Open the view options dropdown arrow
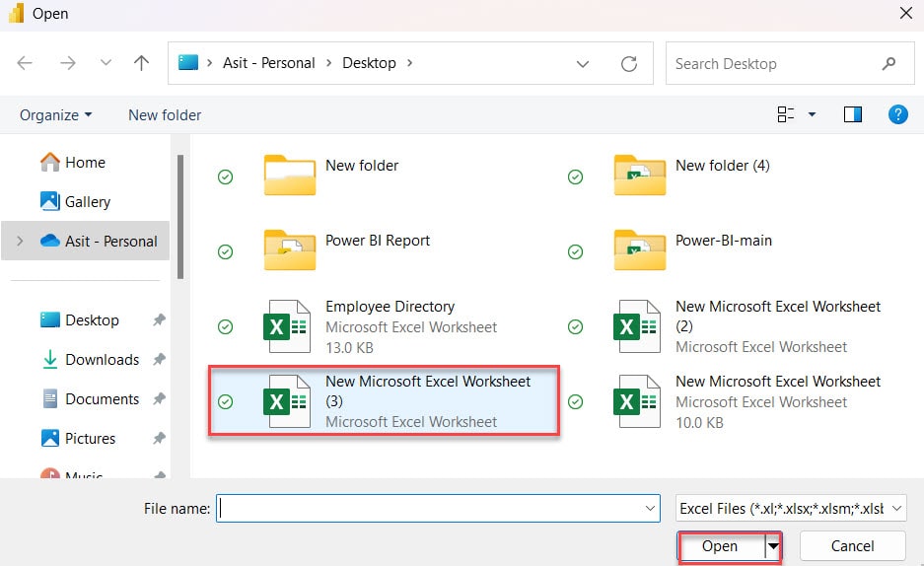Viewport: 924px width, 566px height. tap(812, 114)
